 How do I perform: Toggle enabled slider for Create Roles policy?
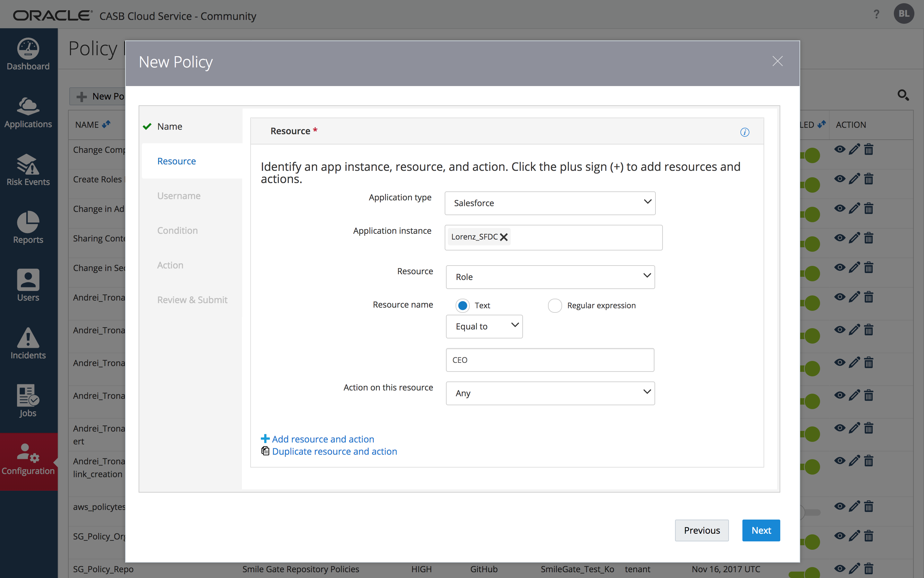(810, 185)
